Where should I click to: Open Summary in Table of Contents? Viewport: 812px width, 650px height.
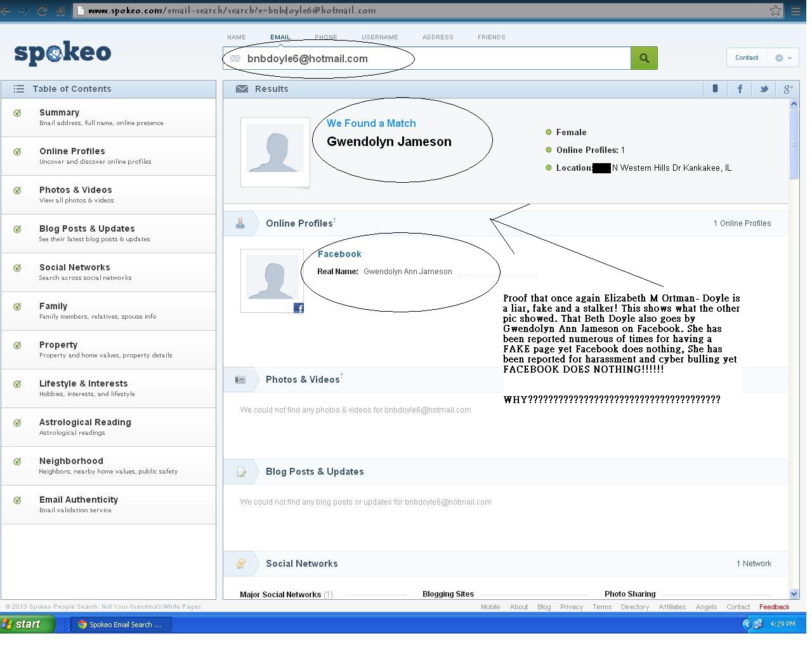(108, 117)
